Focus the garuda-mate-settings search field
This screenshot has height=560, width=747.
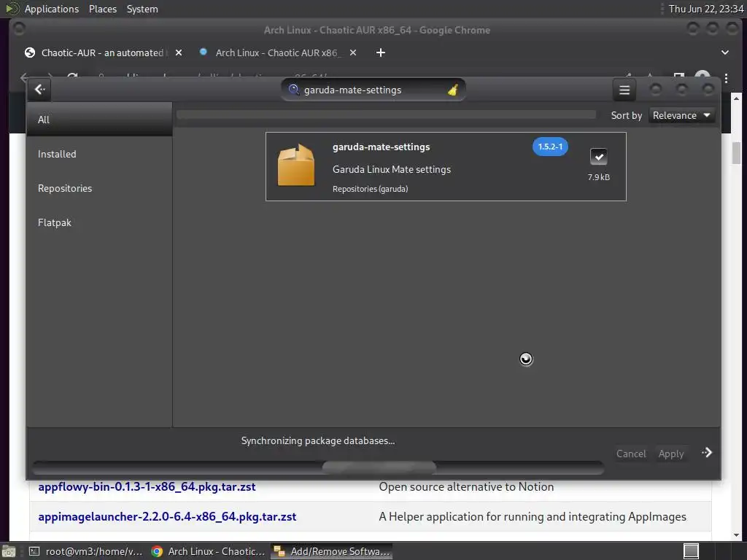point(373,90)
